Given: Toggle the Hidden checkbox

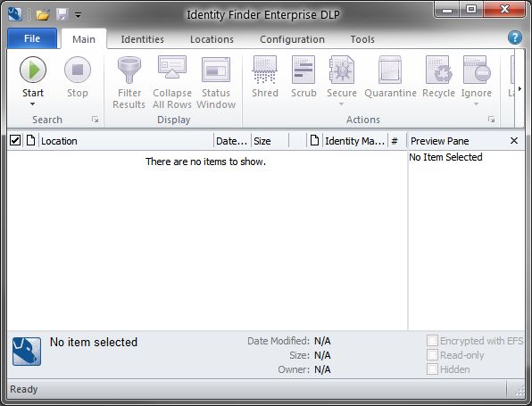Looking at the screenshot, I should (x=432, y=369).
